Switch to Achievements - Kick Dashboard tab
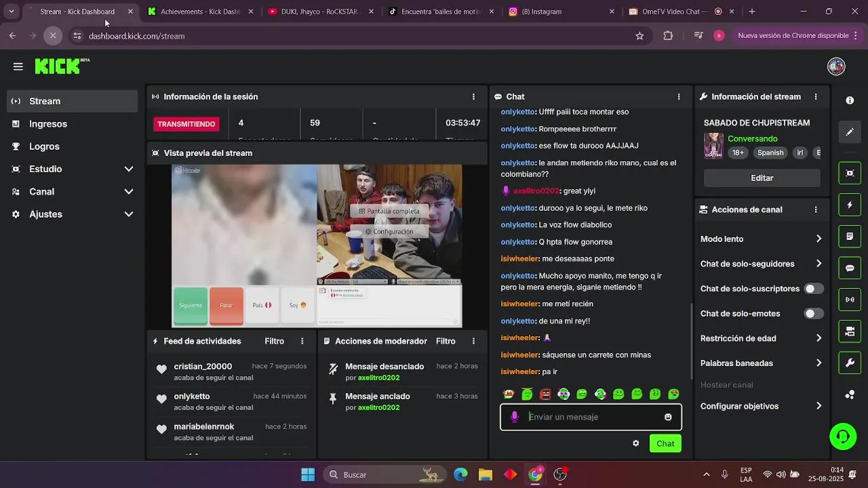Image resolution: width=868 pixels, height=488 pixels. click(200, 12)
